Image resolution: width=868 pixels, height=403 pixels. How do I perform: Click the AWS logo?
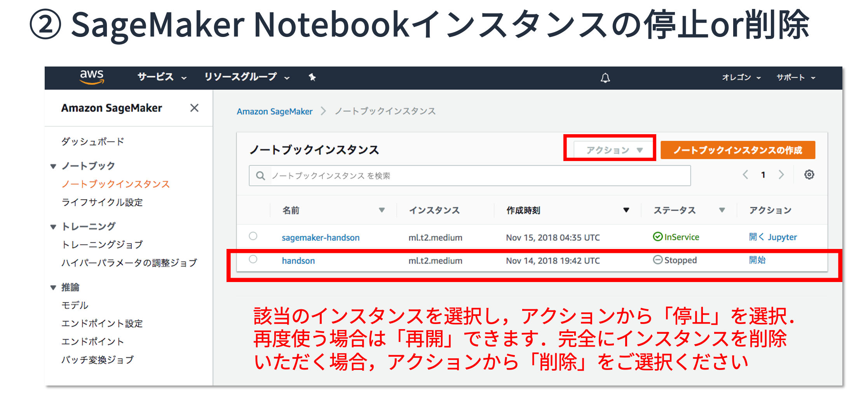tap(92, 77)
